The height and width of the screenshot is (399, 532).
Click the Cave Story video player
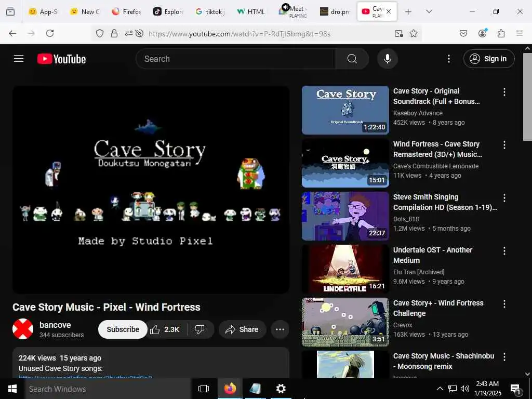coord(151,190)
